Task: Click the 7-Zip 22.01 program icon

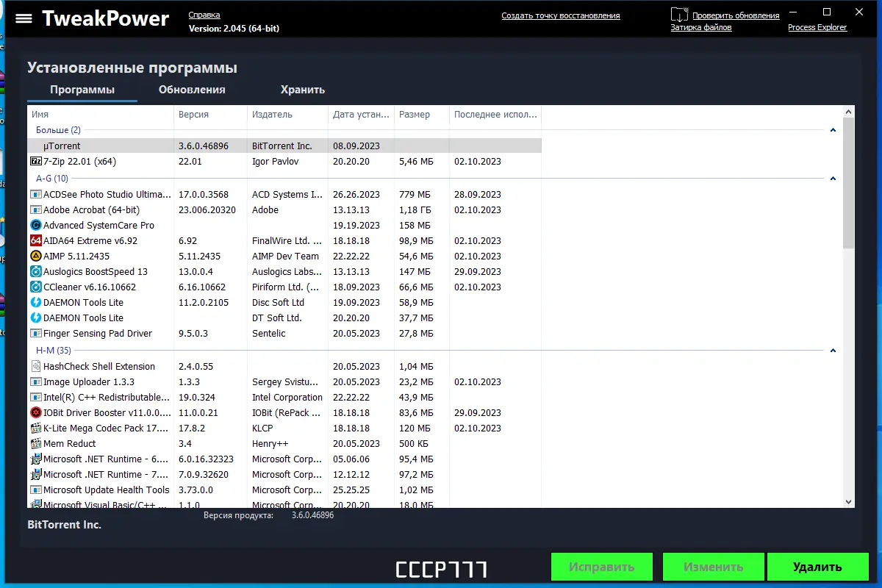Action: click(x=36, y=161)
